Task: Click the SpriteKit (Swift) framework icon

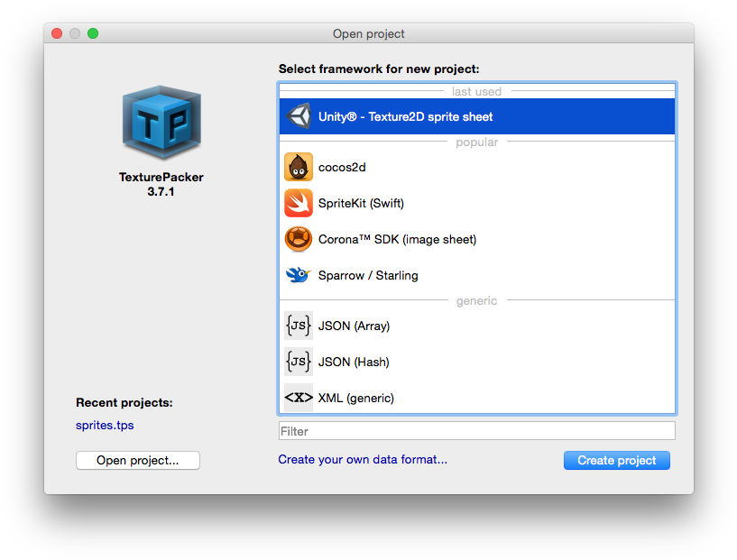Action: [x=298, y=203]
